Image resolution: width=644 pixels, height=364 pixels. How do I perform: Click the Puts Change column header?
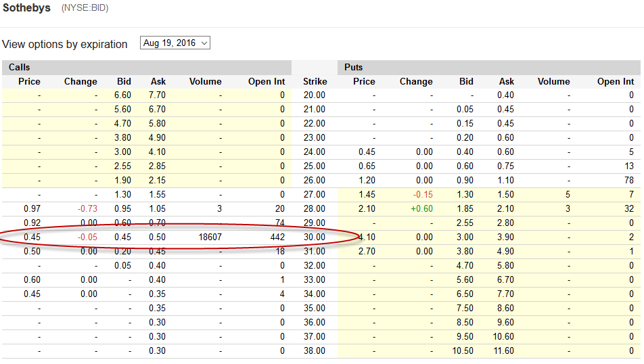416,81
